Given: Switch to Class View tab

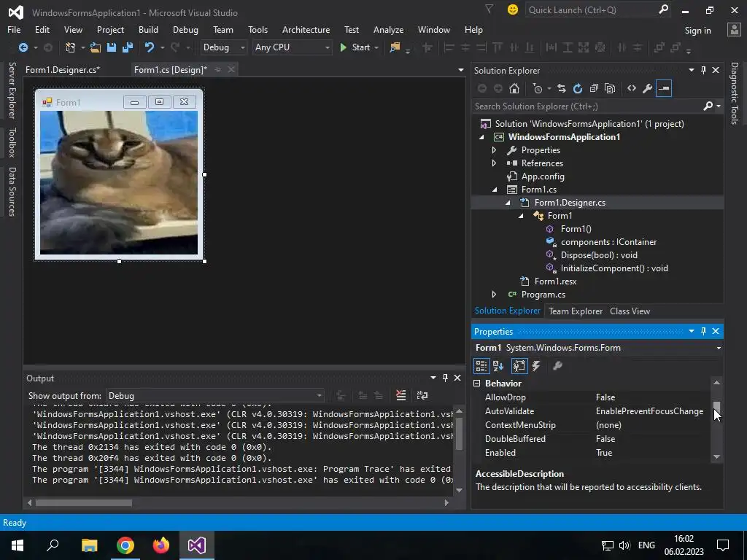Looking at the screenshot, I should (x=630, y=311).
